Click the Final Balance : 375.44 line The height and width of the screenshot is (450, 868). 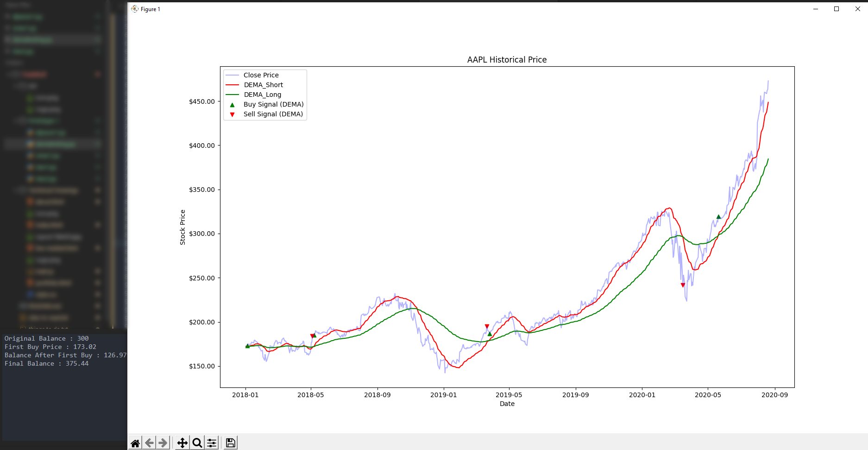[46, 364]
